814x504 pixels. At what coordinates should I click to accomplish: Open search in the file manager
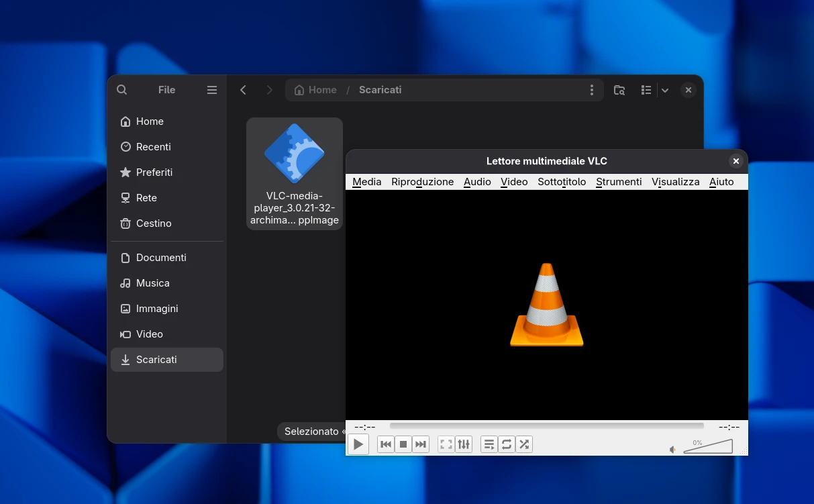click(x=121, y=89)
